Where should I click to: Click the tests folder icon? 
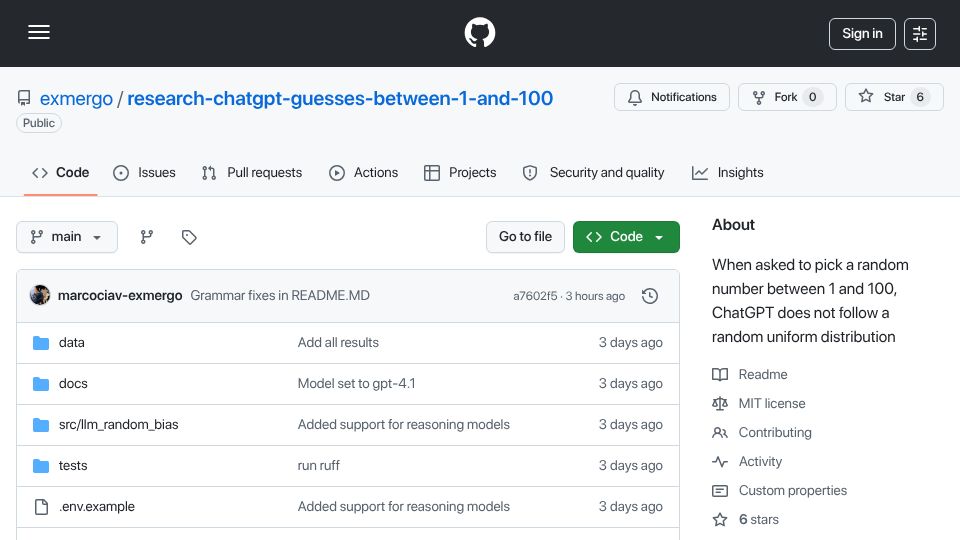point(41,466)
